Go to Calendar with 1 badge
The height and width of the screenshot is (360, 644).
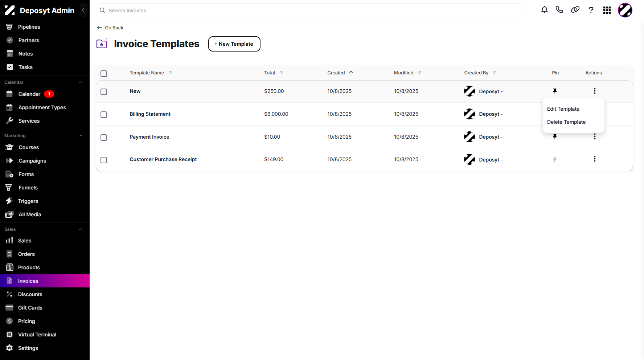(x=45, y=94)
